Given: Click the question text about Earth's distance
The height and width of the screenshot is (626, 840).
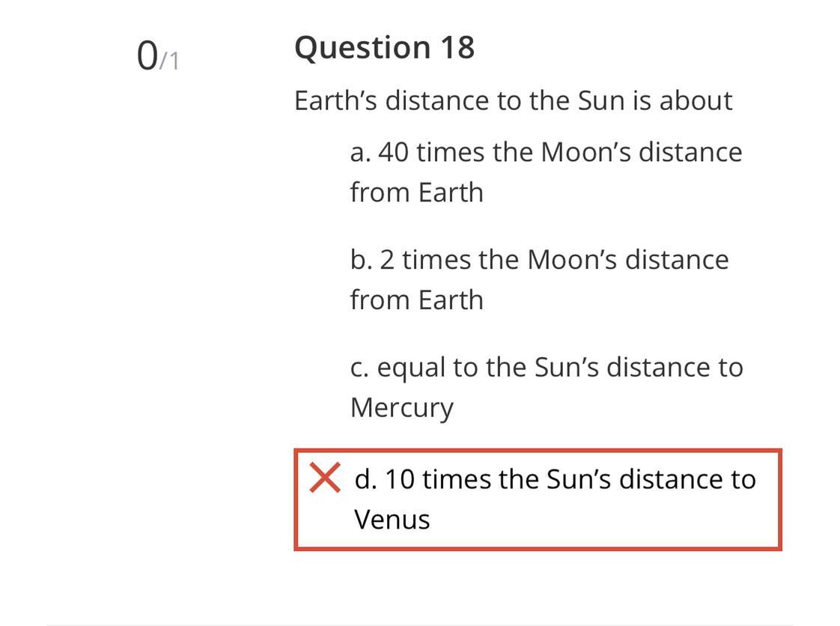Looking at the screenshot, I should tap(513, 101).
